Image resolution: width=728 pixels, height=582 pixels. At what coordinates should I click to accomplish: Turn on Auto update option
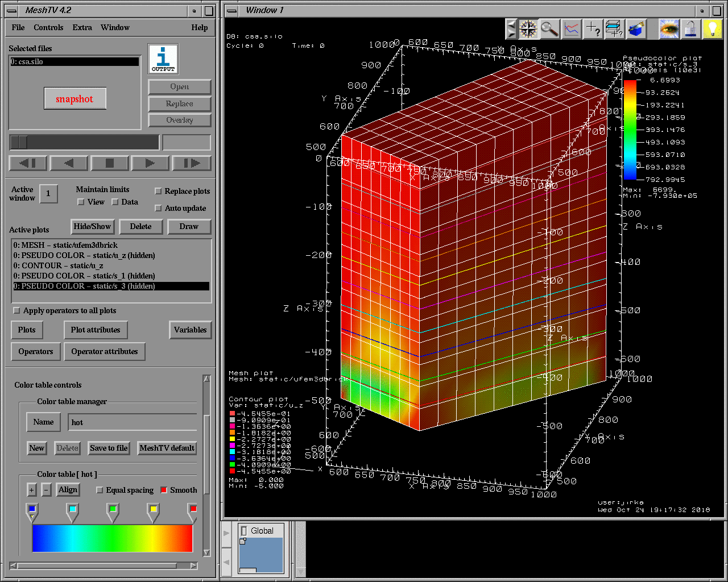[x=159, y=209]
